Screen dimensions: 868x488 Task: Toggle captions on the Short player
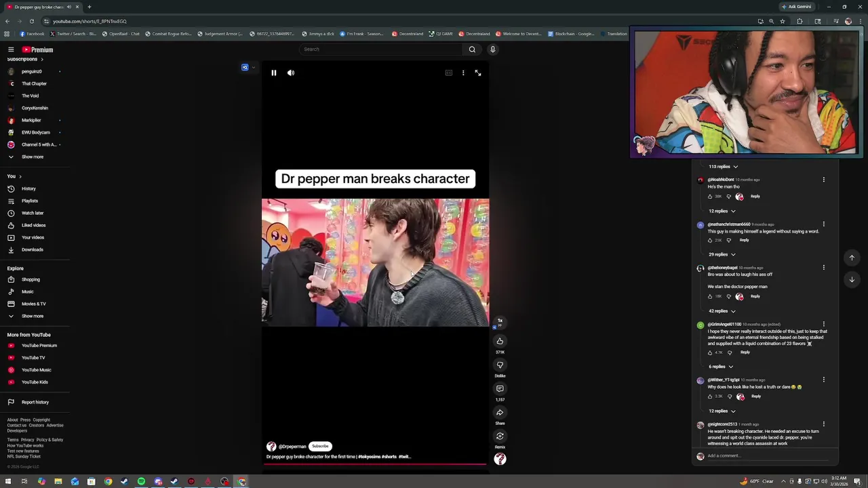pos(449,73)
